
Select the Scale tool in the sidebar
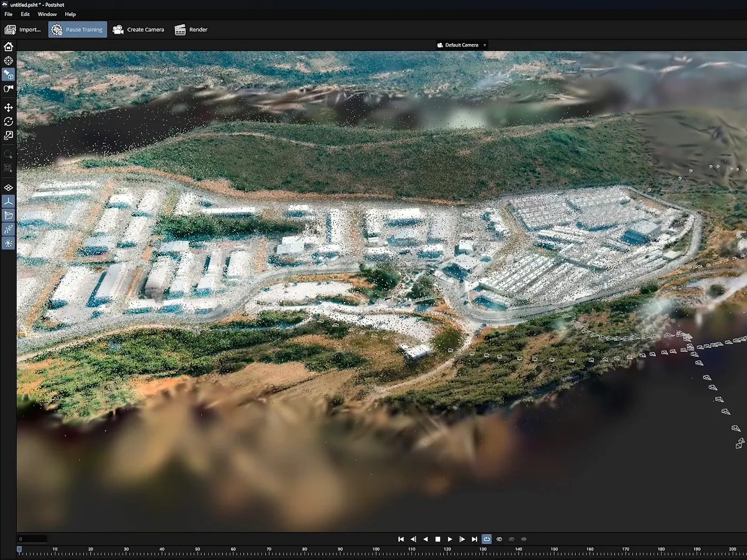(x=9, y=135)
